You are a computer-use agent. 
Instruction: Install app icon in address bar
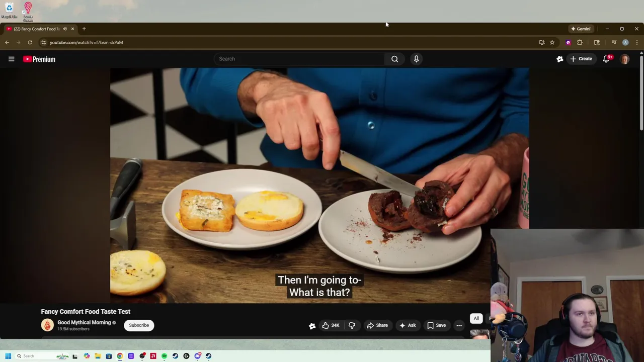(542, 43)
